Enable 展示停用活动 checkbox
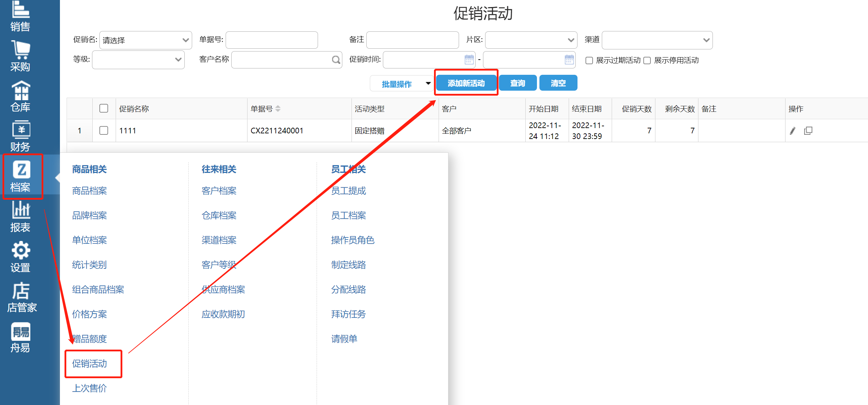Viewport: 868px width, 405px height. [x=647, y=60]
